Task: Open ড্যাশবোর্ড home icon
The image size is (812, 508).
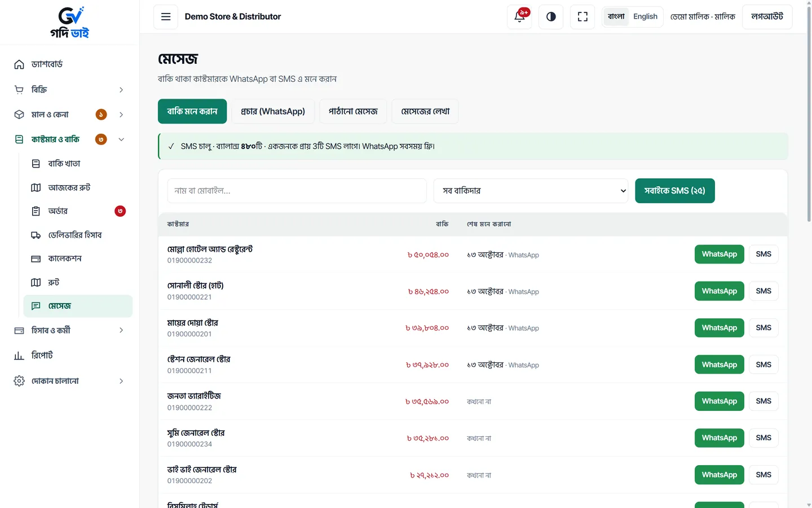Action: 19,64
